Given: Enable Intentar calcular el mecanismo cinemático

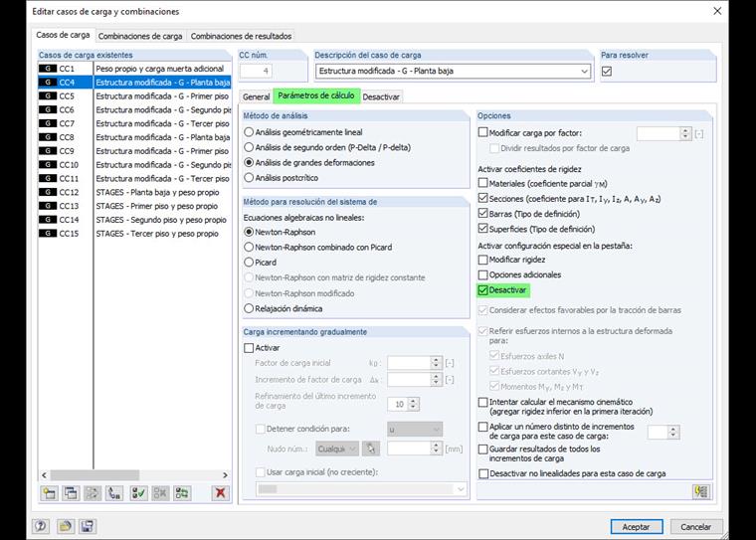Looking at the screenshot, I should click(x=483, y=402).
